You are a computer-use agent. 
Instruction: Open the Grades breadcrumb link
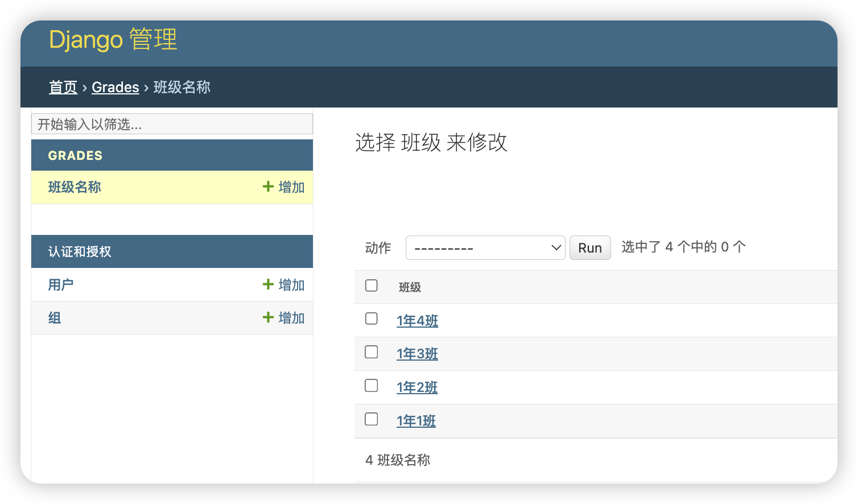coord(115,87)
